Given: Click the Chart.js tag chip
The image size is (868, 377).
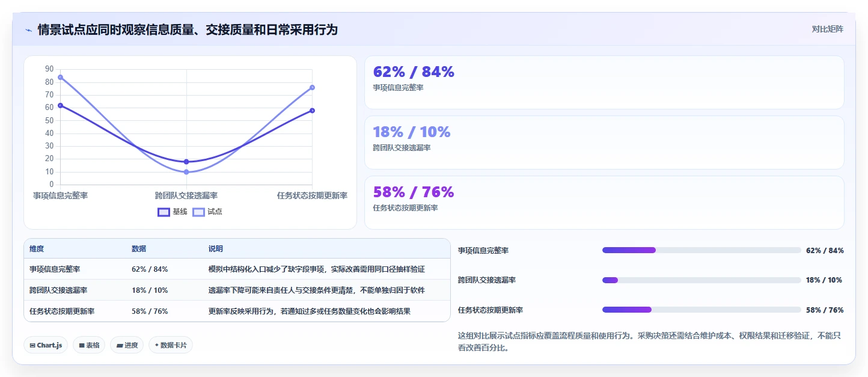Looking at the screenshot, I should 46,345.
